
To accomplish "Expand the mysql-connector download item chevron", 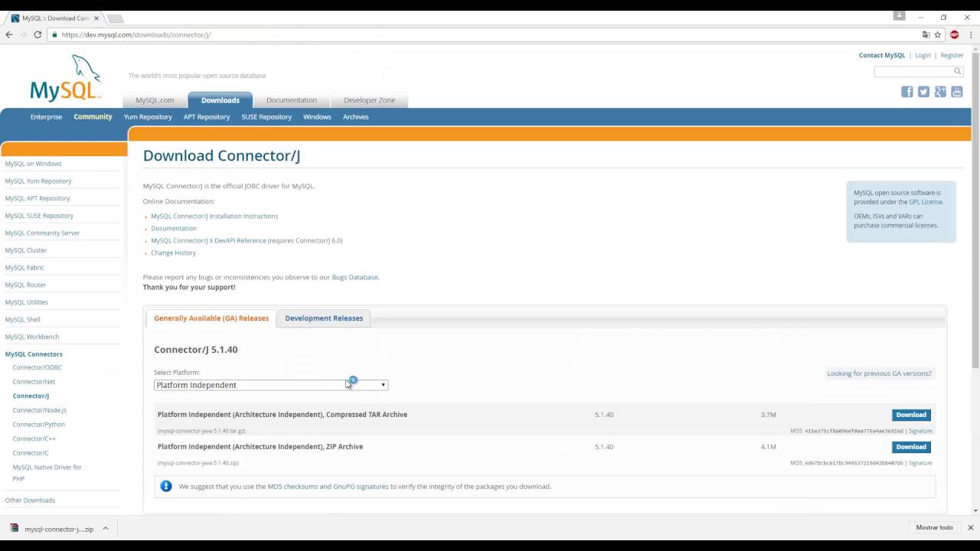I will [106, 528].
